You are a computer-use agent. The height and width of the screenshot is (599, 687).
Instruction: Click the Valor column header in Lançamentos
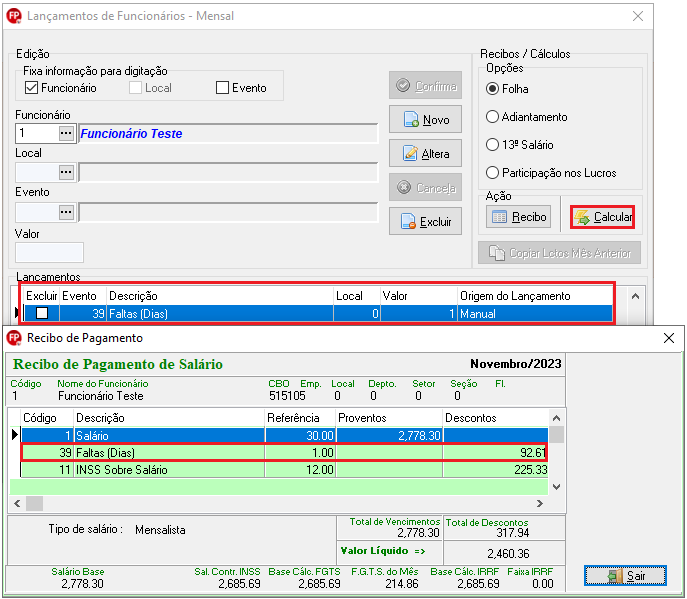click(418, 296)
